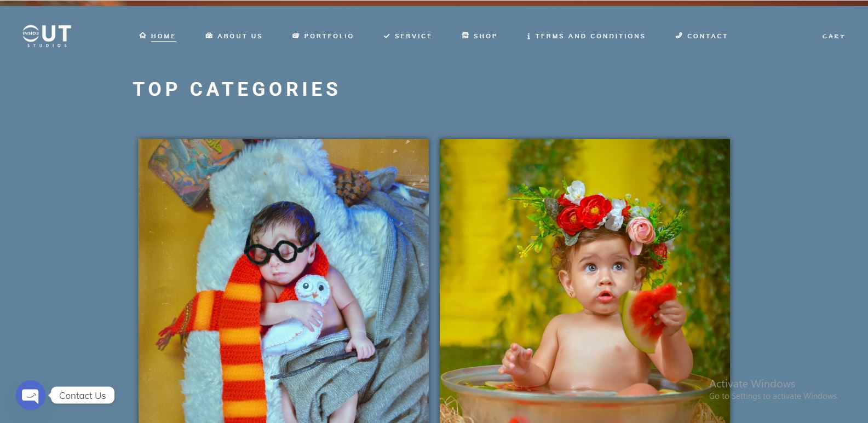Select SERVICE in the navigation bar
Viewport: 868px width, 423px height.
click(413, 36)
